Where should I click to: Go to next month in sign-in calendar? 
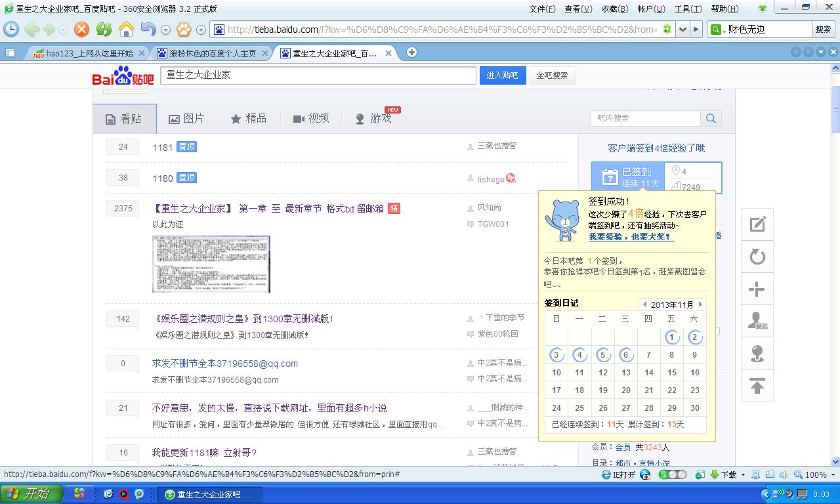[701, 304]
